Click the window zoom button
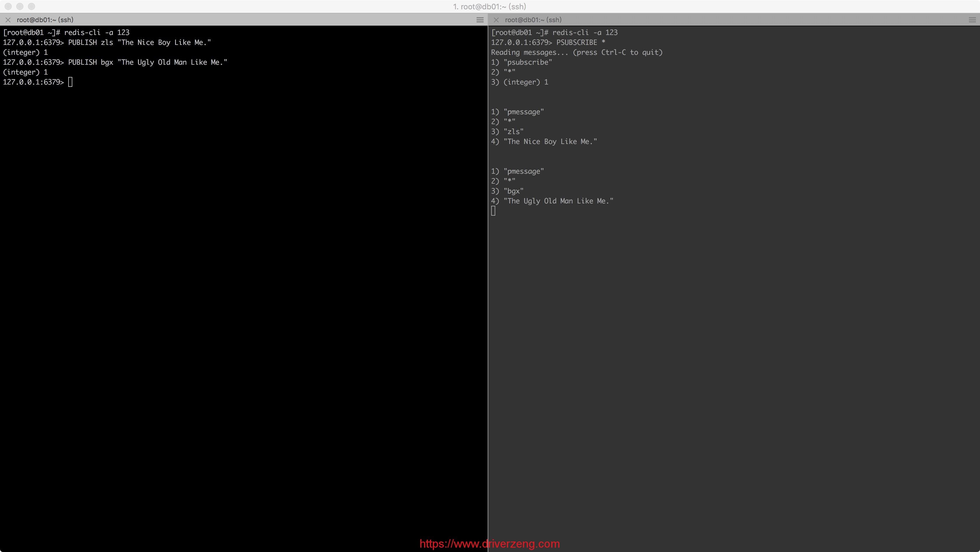980x552 pixels. (x=32, y=6)
